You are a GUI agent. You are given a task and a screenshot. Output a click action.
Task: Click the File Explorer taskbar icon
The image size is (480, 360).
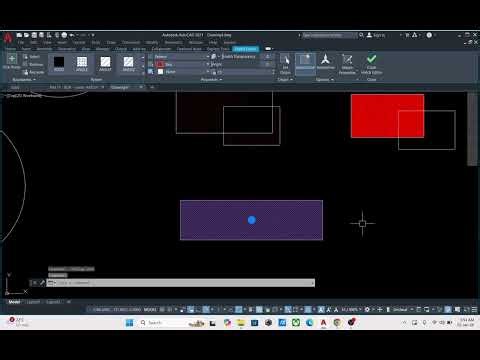(x=241, y=323)
